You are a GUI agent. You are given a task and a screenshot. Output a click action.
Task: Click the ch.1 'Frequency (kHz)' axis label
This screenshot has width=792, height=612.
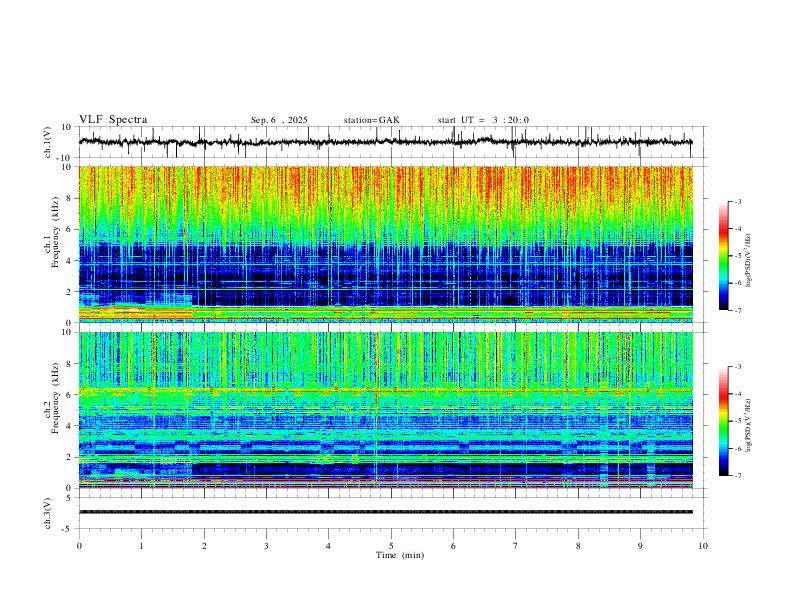pos(55,233)
